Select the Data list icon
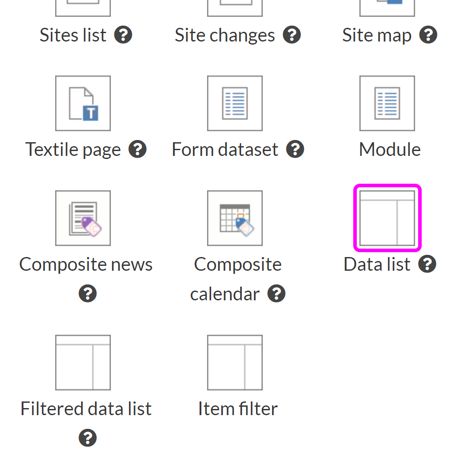The height and width of the screenshot is (473, 476). pos(387,218)
